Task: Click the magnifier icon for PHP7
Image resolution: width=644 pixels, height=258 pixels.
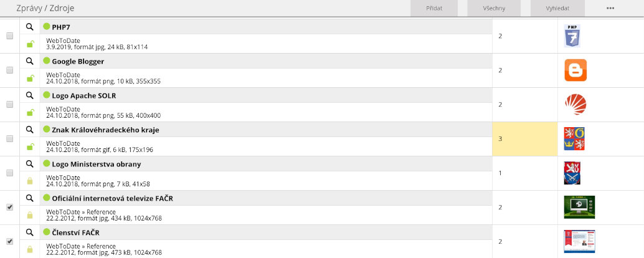Action: click(x=29, y=27)
